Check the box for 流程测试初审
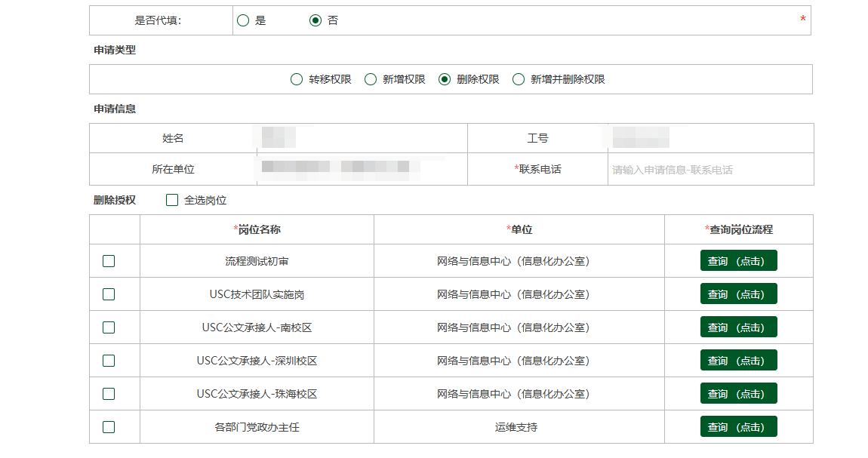868x458 pixels. 109,261
